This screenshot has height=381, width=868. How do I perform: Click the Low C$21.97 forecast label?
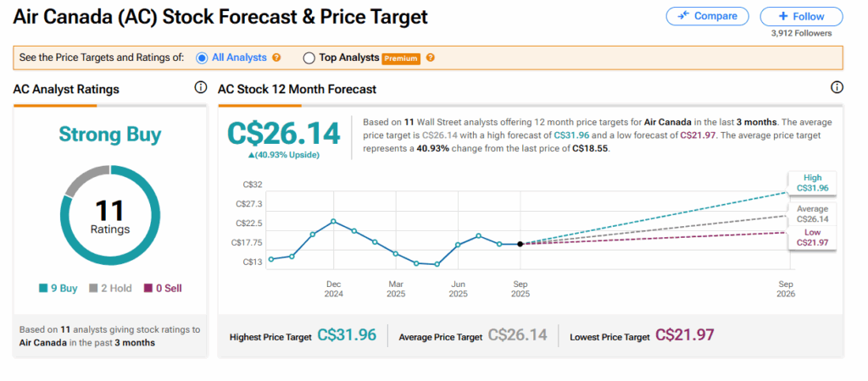[811, 238]
